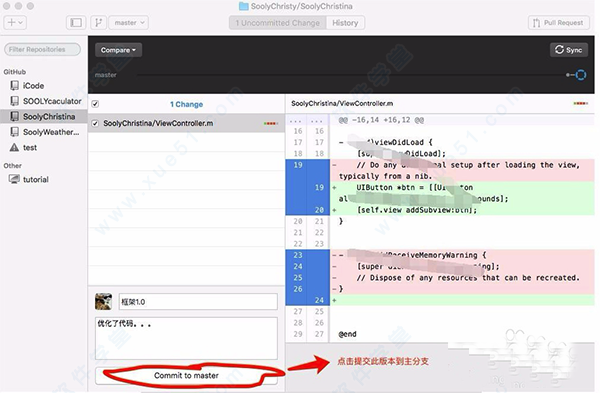Toggle the select-all changes checkbox
This screenshot has height=393, width=600.
tap(95, 104)
